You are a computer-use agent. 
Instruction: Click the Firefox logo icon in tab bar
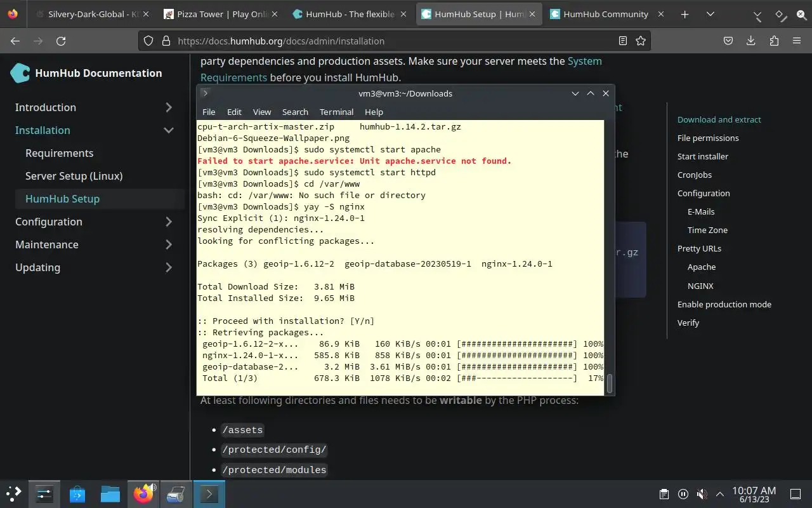click(13, 14)
